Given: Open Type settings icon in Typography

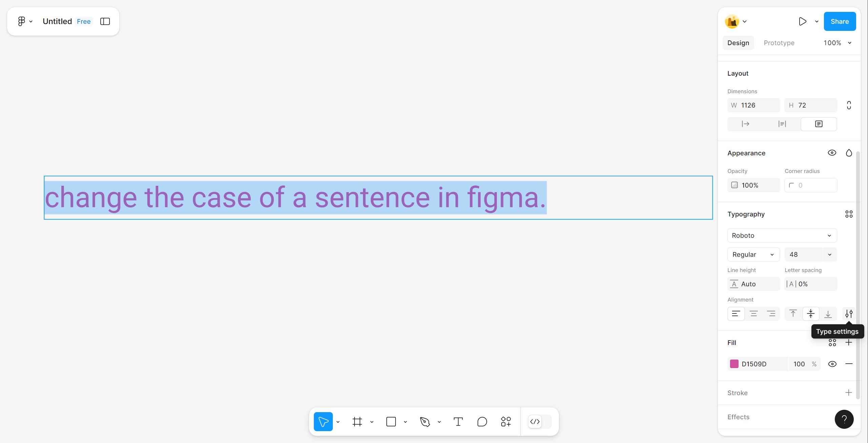Looking at the screenshot, I should 849,314.
